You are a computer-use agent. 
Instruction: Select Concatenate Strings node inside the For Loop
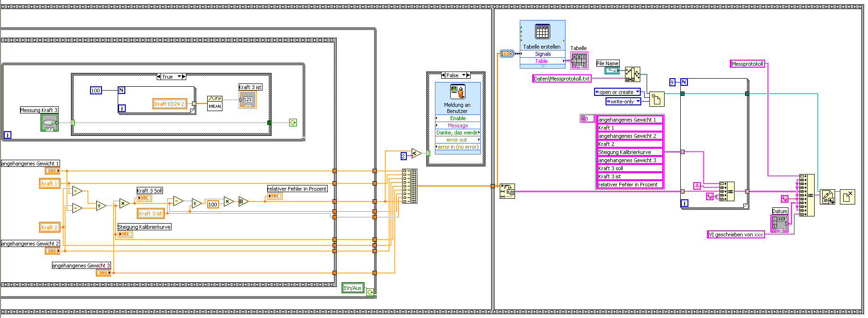(727, 191)
